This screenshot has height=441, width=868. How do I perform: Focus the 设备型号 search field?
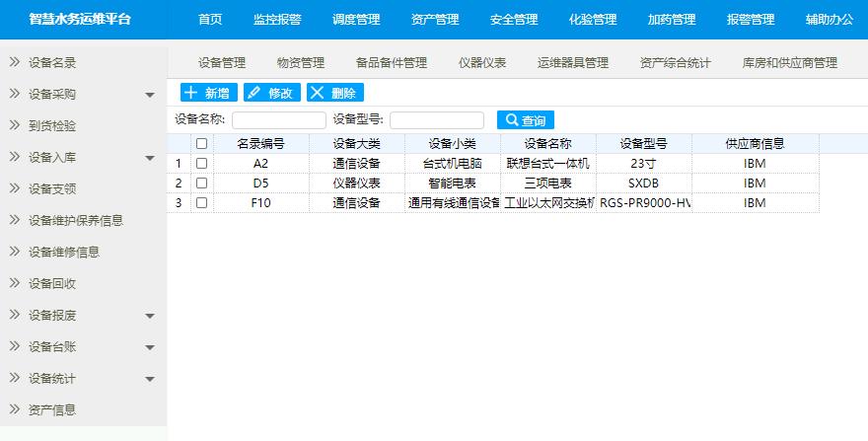point(437,120)
